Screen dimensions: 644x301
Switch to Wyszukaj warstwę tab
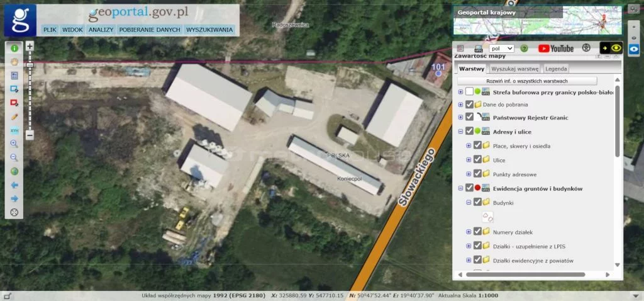(515, 69)
